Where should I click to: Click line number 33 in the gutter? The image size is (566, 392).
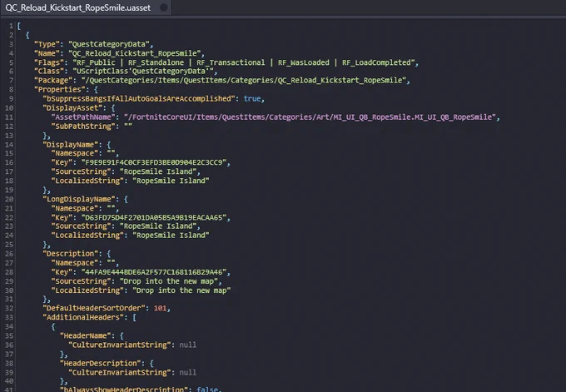coord(9,317)
